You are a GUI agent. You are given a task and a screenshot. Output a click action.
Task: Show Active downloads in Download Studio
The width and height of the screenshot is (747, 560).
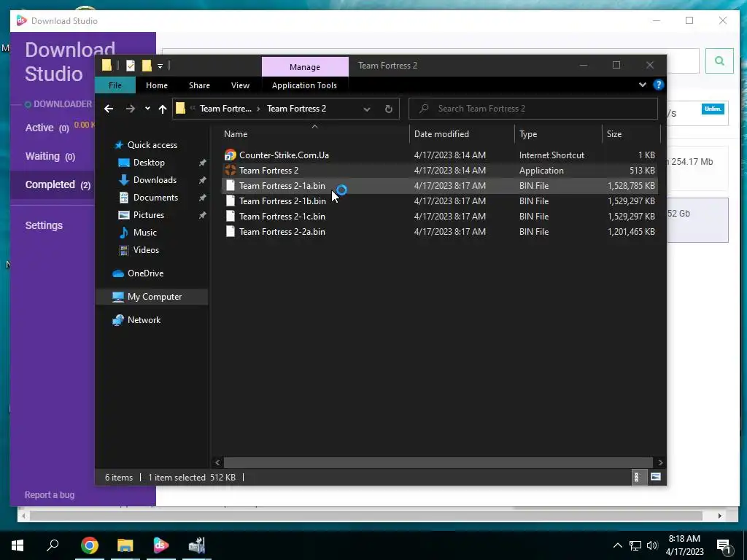click(x=47, y=128)
